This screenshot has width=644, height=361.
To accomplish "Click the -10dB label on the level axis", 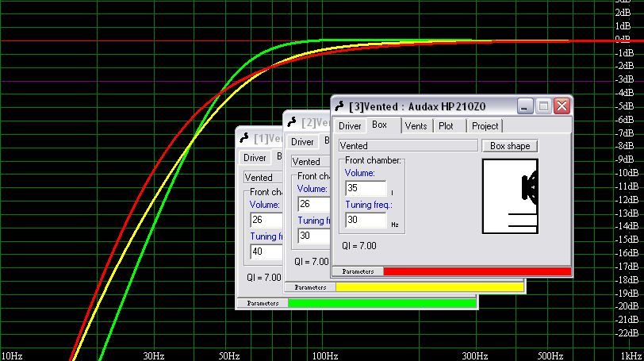I will tap(627, 173).
